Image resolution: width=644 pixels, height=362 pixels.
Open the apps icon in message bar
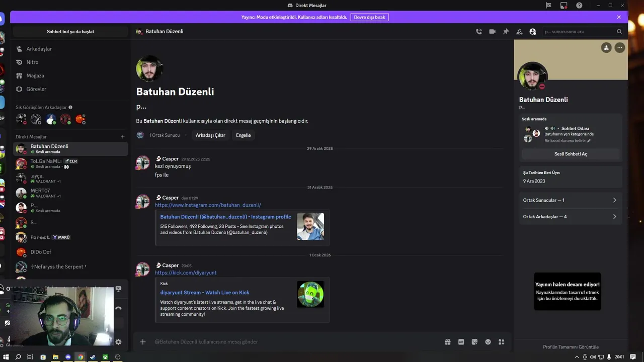pos(501,342)
